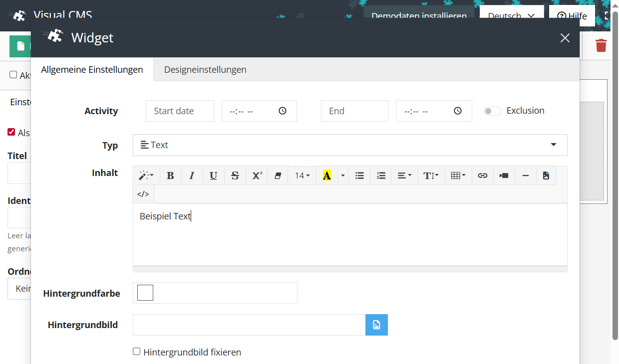Screen dimensions: 619x364
Task: Insert an unordered bullet list
Action: click(x=359, y=176)
